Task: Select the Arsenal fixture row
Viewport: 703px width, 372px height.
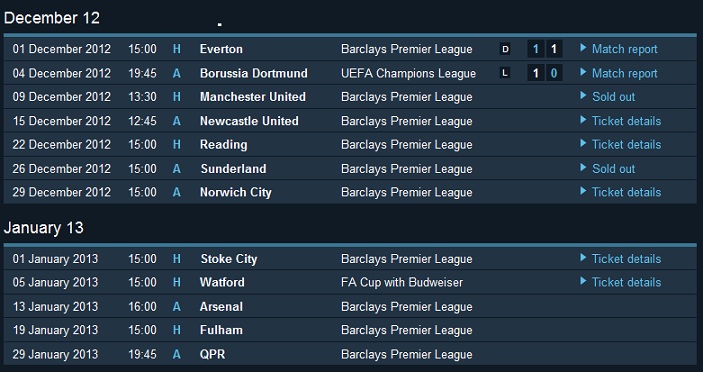Action: (350, 307)
